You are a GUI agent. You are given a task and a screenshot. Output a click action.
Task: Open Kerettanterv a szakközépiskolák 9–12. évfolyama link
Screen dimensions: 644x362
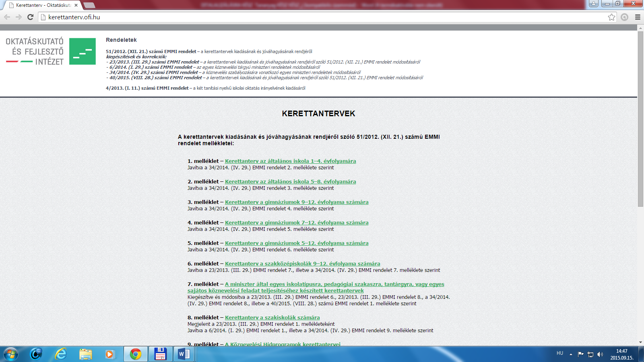click(302, 263)
